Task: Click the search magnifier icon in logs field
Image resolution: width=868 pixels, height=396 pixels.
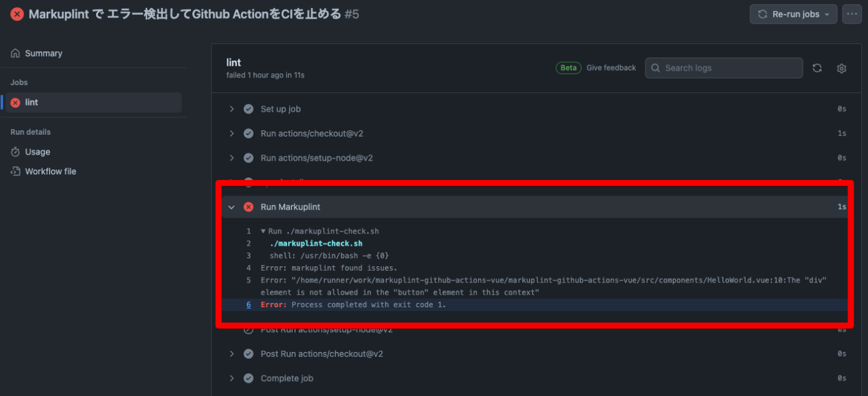Action: coord(655,68)
